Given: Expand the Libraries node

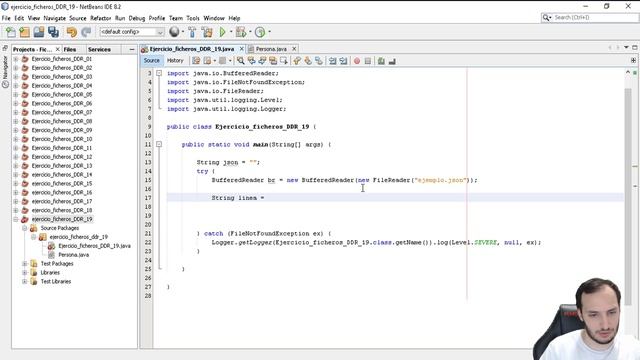Looking at the screenshot, I should 25,273.
